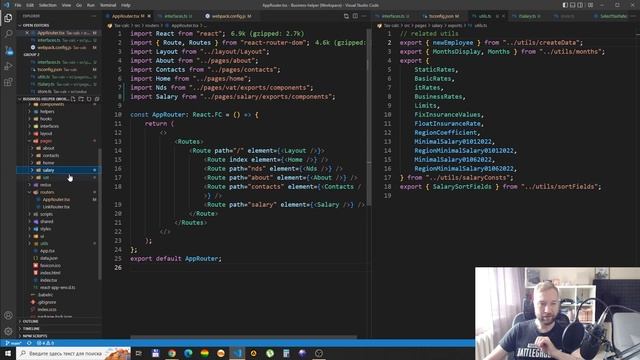Open the Manage gear in activity bar
The width and height of the screenshot is (640, 360).
tap(8, 331)
